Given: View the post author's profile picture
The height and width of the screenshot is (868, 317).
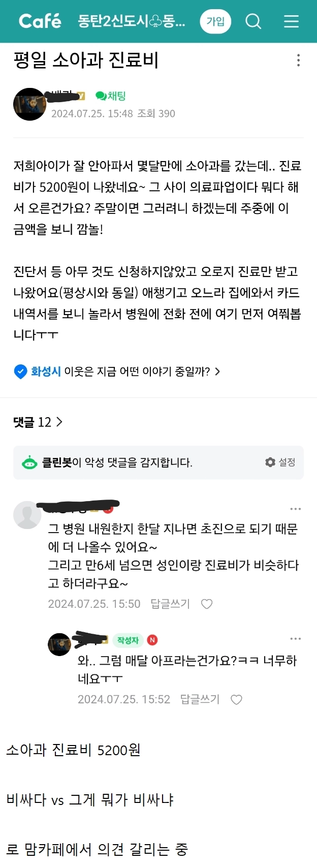Looking at the screenshot, I should (x=29, y=104).
